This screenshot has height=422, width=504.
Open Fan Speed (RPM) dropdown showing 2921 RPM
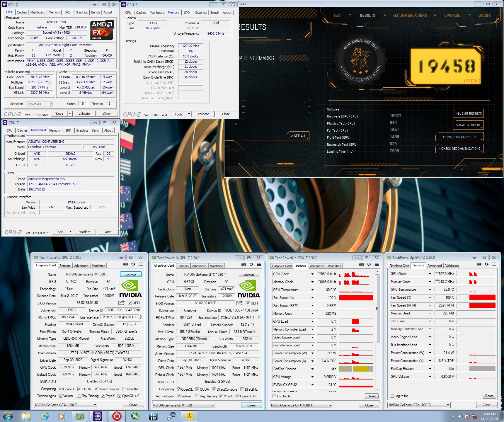(x=430, y=305)
